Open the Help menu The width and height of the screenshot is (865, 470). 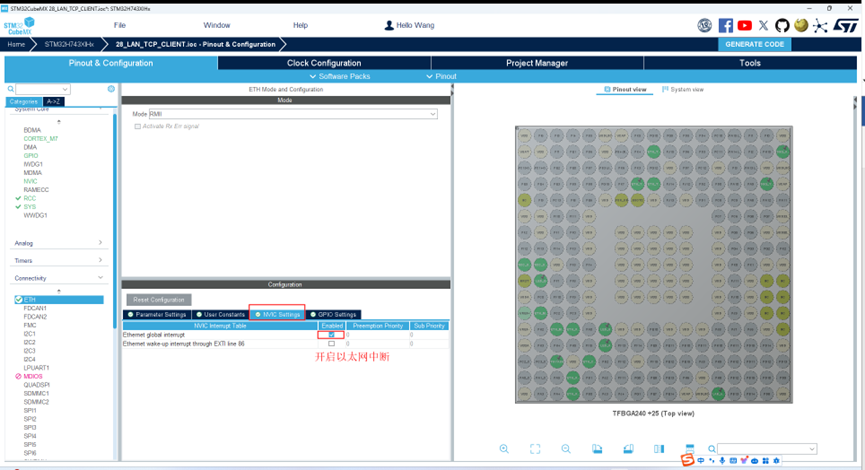click(x=300, y=25)
